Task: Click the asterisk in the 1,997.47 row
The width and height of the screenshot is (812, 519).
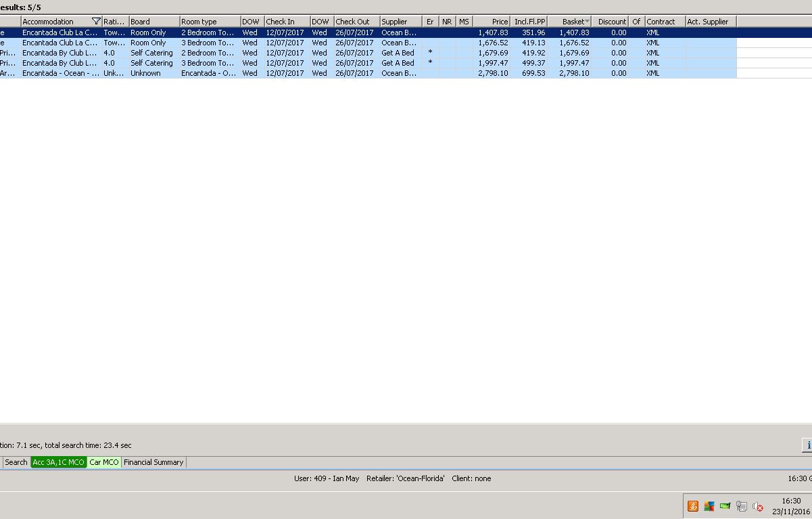Action: point(430,62)
